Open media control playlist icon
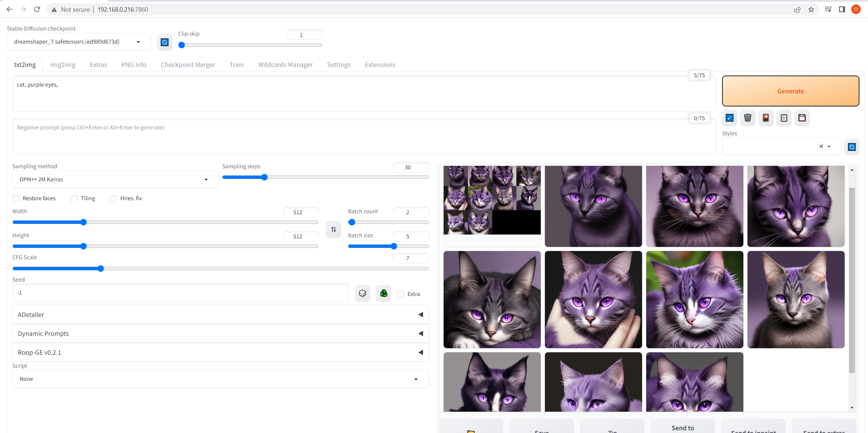 (828, 9)
